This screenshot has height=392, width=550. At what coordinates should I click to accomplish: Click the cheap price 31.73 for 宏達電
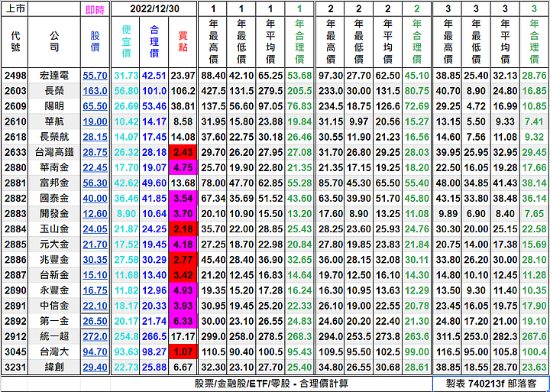(x=126, y=76)
